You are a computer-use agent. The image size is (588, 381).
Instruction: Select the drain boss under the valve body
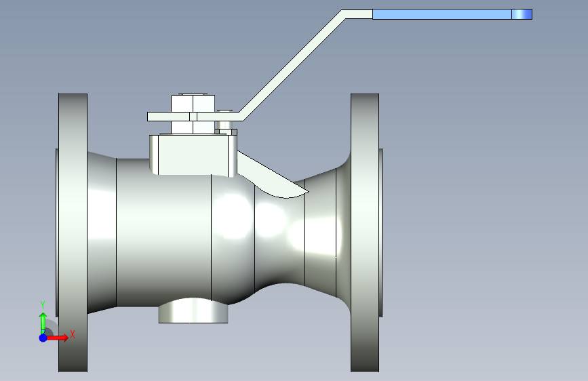point(193,311)
